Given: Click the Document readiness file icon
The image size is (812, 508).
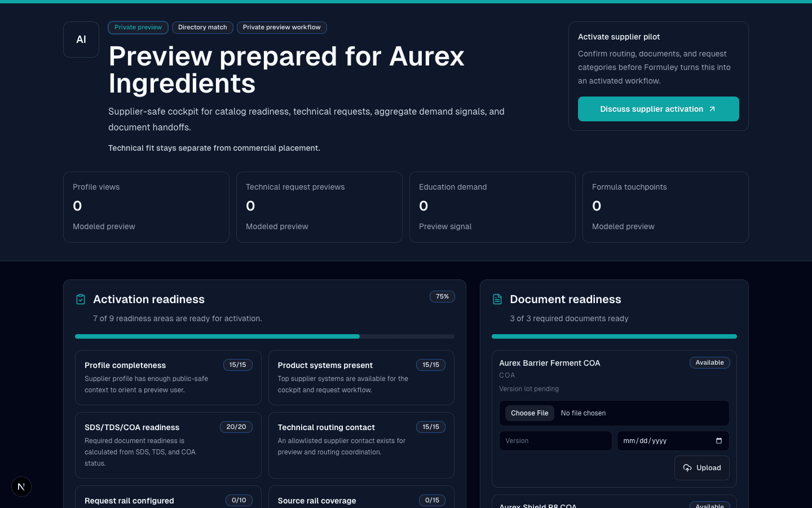Looking at the screenshot, I should click(x=497, y=299).
